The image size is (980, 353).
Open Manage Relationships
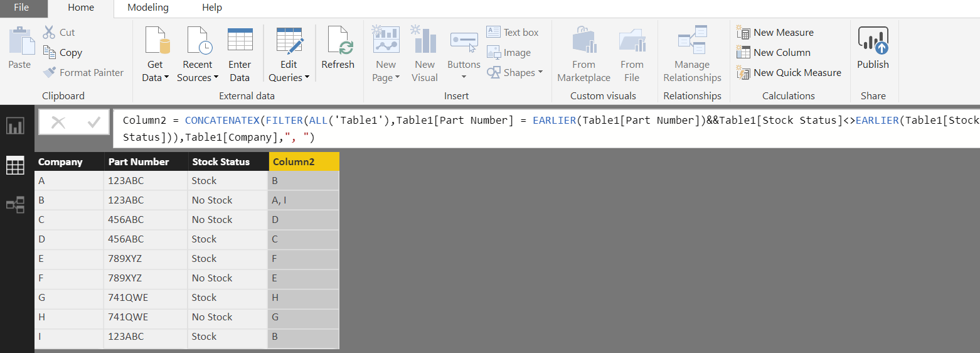click(x=692, y=55)
